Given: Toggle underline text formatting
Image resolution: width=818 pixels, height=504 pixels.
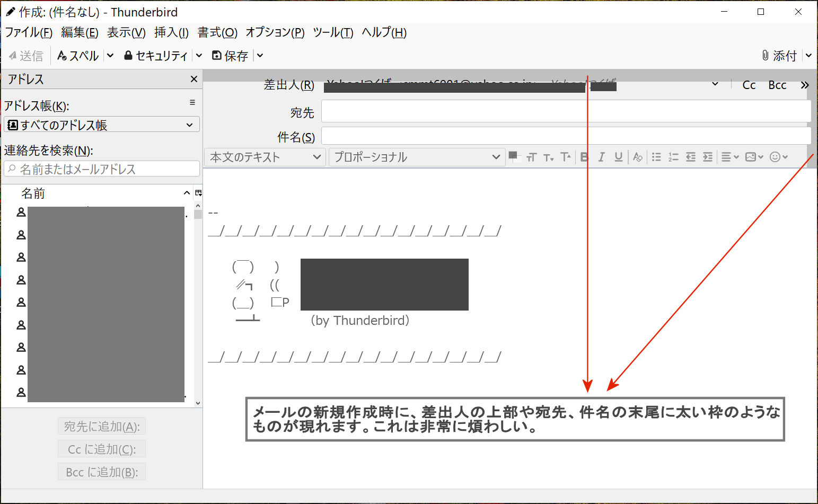Looking at the screenshot, I should pyautogui.click(x=618, y=157).
